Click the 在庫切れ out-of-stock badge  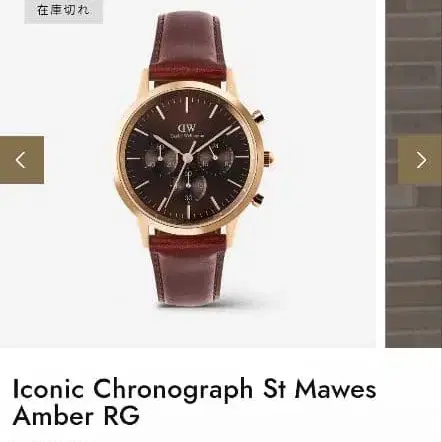pyautogui.click(x=63, y=10)
